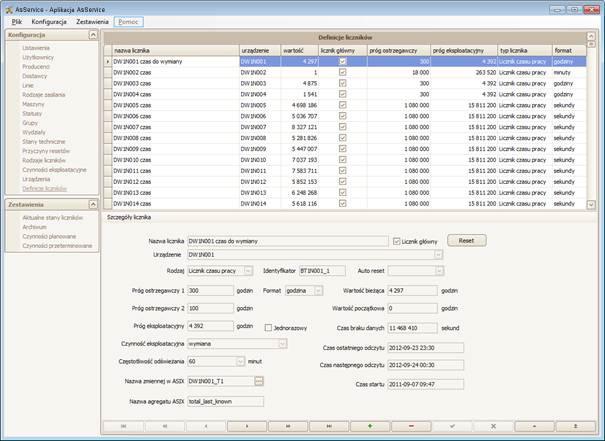Open Użytkownicy in configuration sidebar
Image resolution: width=605 pixels, height=441 pixels.
(x=38, y=57)
